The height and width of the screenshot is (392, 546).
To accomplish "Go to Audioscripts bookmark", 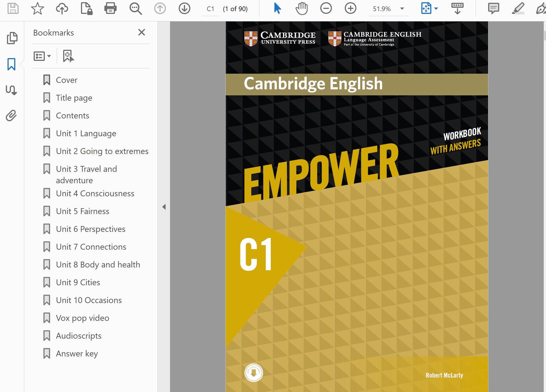I will (78, 336).
